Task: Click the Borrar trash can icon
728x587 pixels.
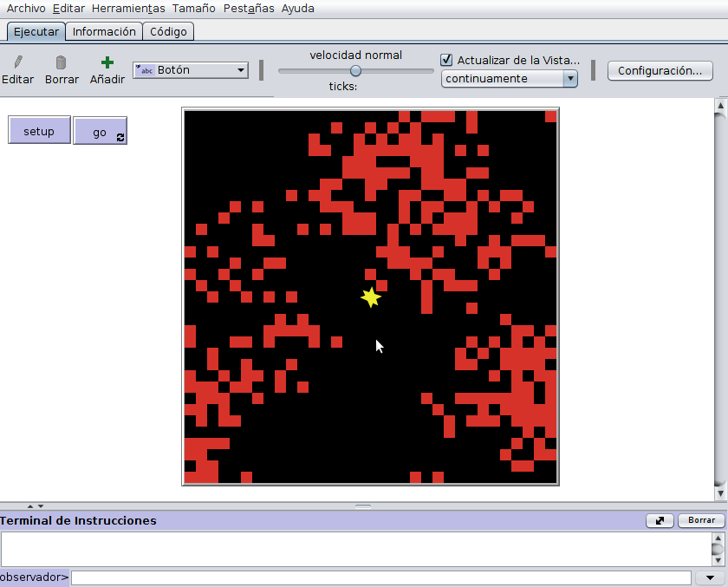Action: coord(61,62)
